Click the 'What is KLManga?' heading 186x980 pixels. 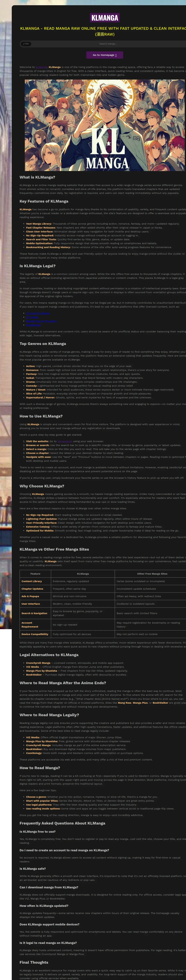click(37, 177)
